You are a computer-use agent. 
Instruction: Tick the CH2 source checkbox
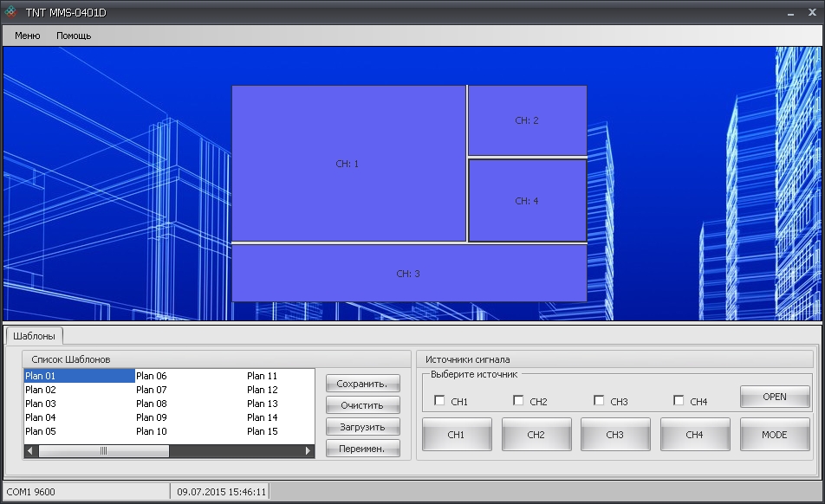pyautogui.click(x=518, y=401)
